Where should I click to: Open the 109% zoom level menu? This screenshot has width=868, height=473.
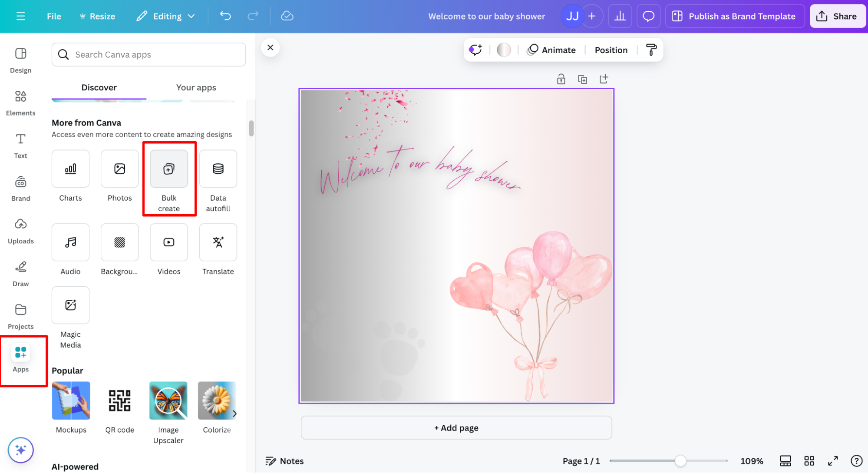click(x=752, y=461)
